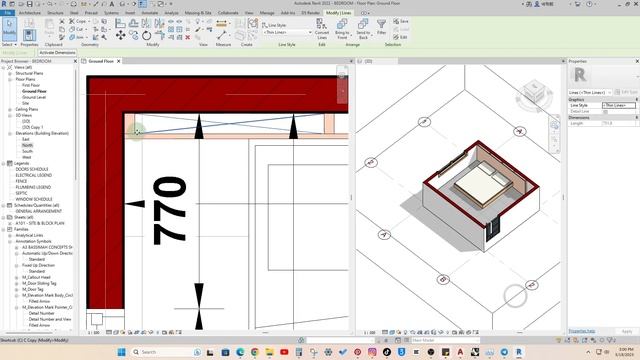Close the Project Browser panel

point(75,61)
